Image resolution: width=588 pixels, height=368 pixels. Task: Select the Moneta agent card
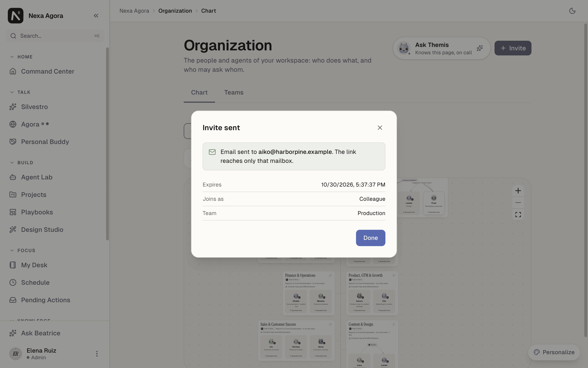321,301
